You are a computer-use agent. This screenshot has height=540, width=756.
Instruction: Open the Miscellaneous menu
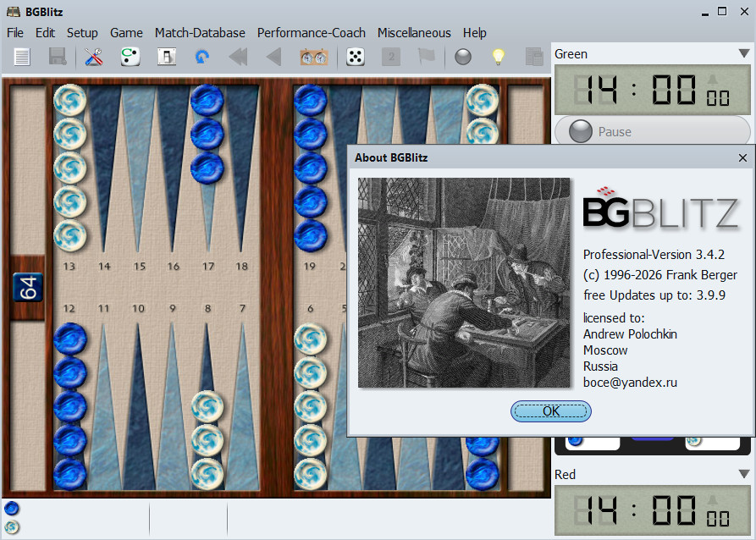coord(414,33)
